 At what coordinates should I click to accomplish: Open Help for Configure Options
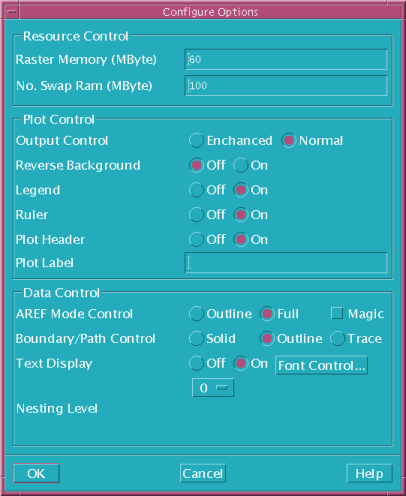point(369,473)
